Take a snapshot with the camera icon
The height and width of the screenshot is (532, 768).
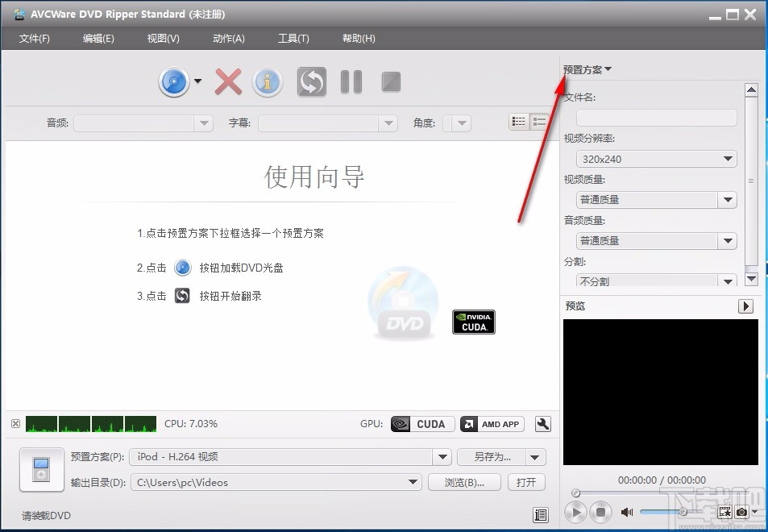click(x=742, y=512)
